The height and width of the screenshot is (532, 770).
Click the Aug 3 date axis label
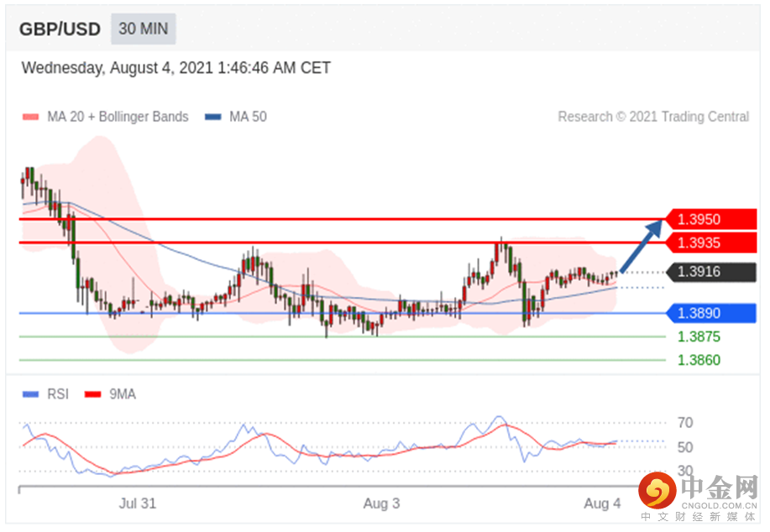[x=381, y=503]
